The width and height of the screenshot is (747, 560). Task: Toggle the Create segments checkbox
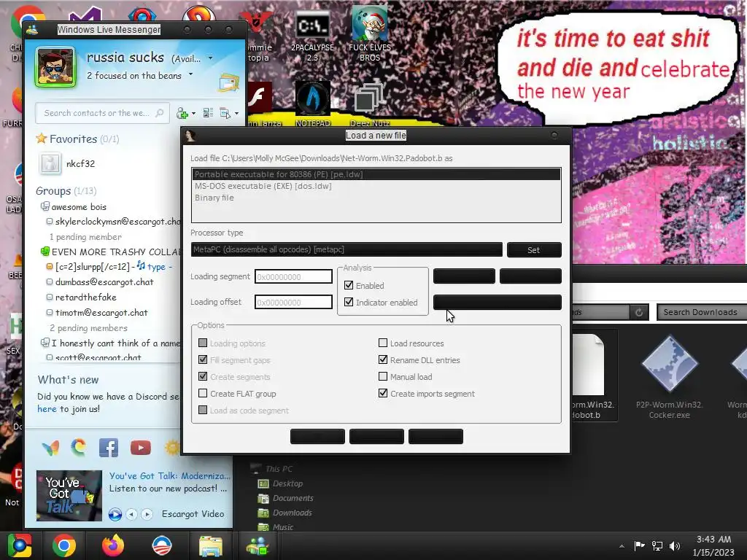click(x=203, y=376)
